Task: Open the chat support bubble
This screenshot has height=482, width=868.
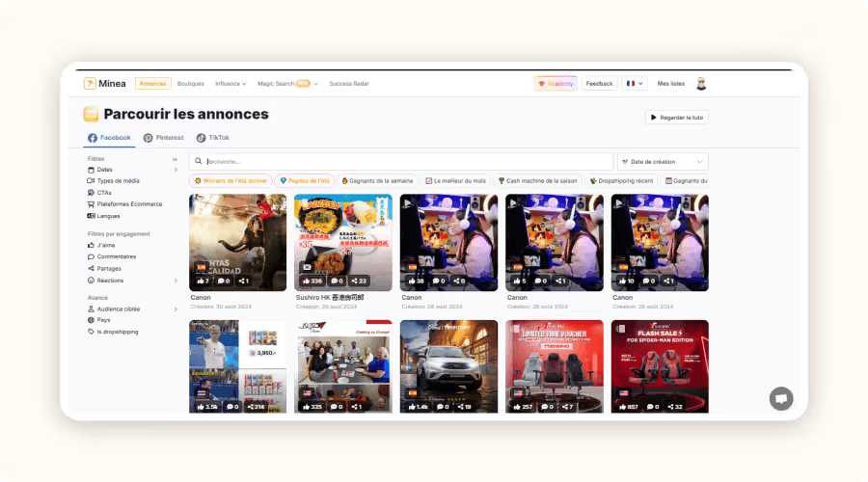Action: coord(781,398)
